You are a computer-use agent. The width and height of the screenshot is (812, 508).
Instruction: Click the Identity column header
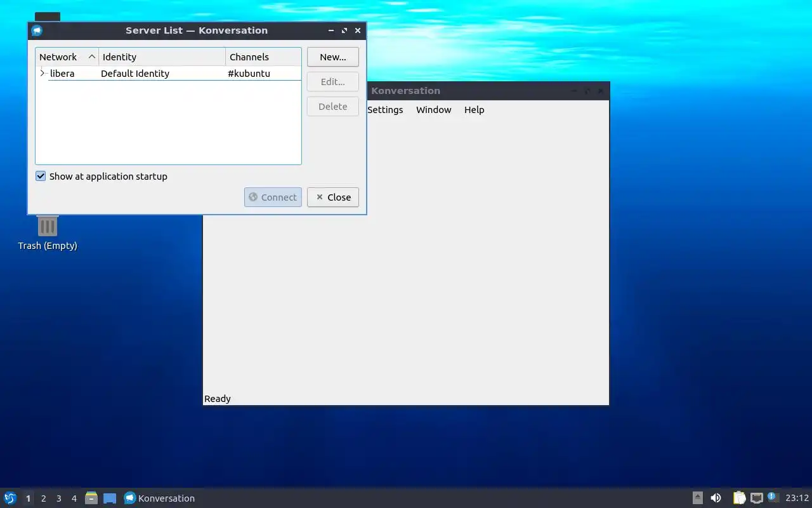[x=162, y=57]
